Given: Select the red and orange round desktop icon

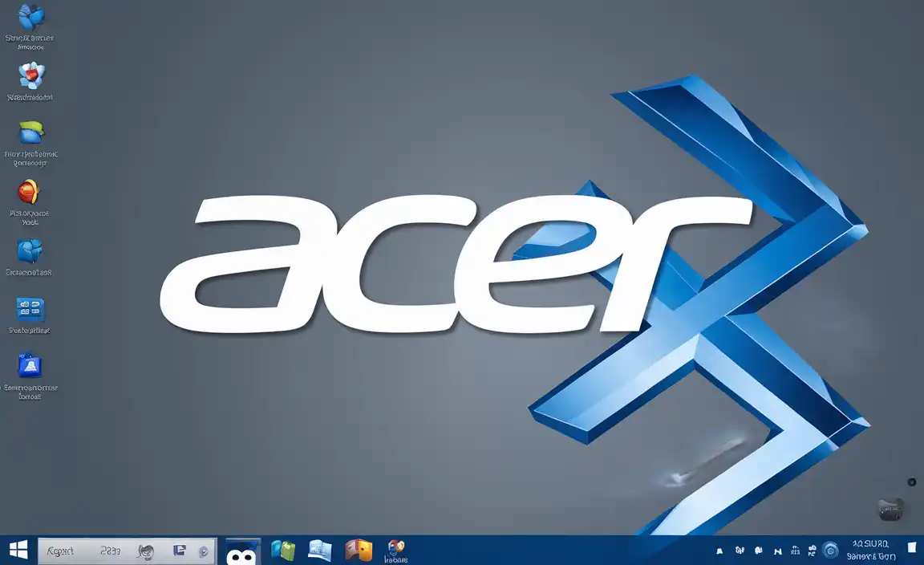Looking at the screenshot, I should coord(28,192).
